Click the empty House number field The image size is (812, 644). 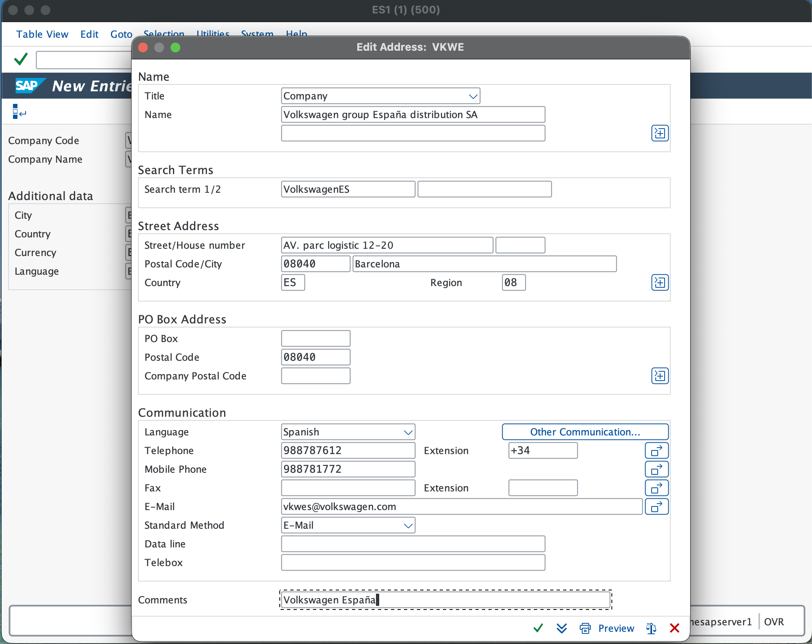click(x=520, y=245)
